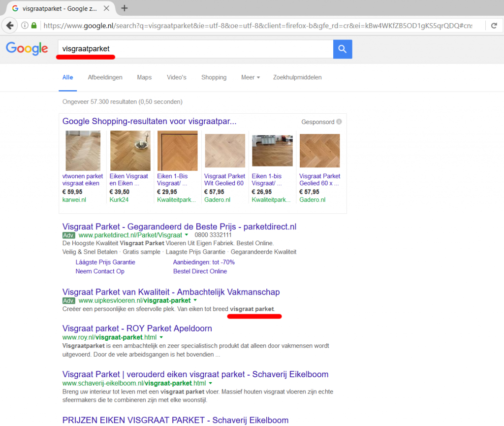Screen dimensions: 504x426
Task: Click the visgraatparket browser tab
Action: coord(60,8)
